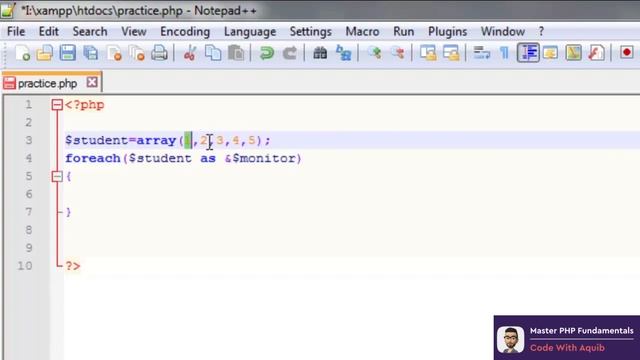Screen dimensions: 640x360
Task: Collapse the brace fold on line 5
Action: point(57,176)
